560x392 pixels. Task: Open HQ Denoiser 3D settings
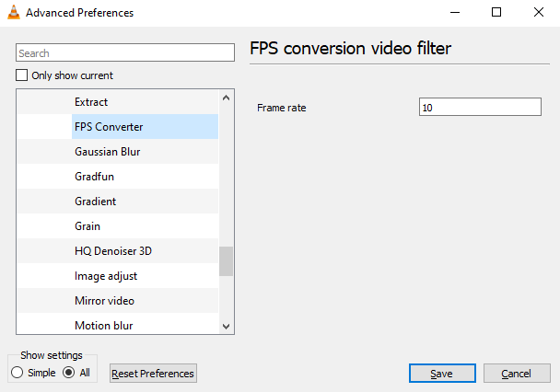pos(113,251)
